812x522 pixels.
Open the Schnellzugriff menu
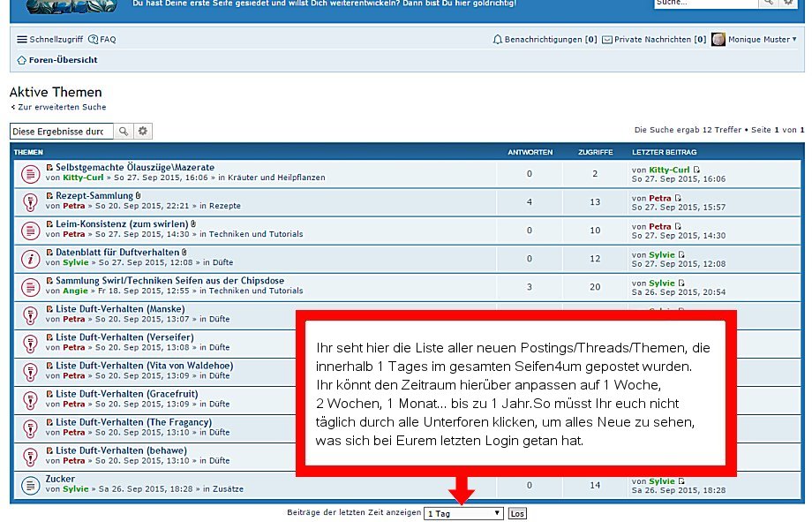pyautogui.click(x=49, y=40)
